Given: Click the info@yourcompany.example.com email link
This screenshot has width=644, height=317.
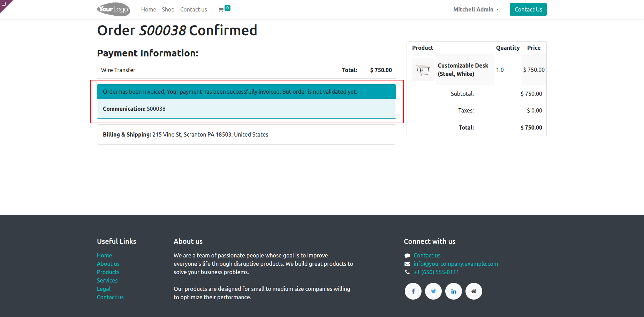Looking at the screenshot, I should pos(456,264).
